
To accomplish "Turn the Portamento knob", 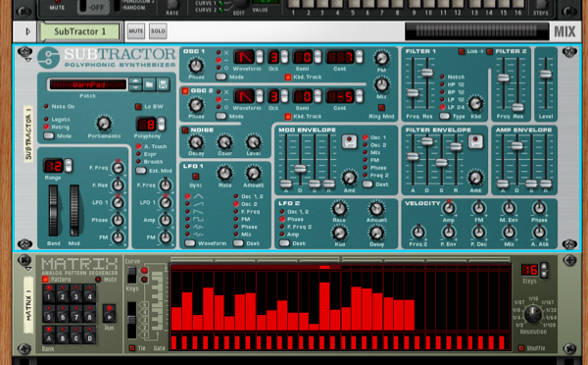I will click(104, 124).
